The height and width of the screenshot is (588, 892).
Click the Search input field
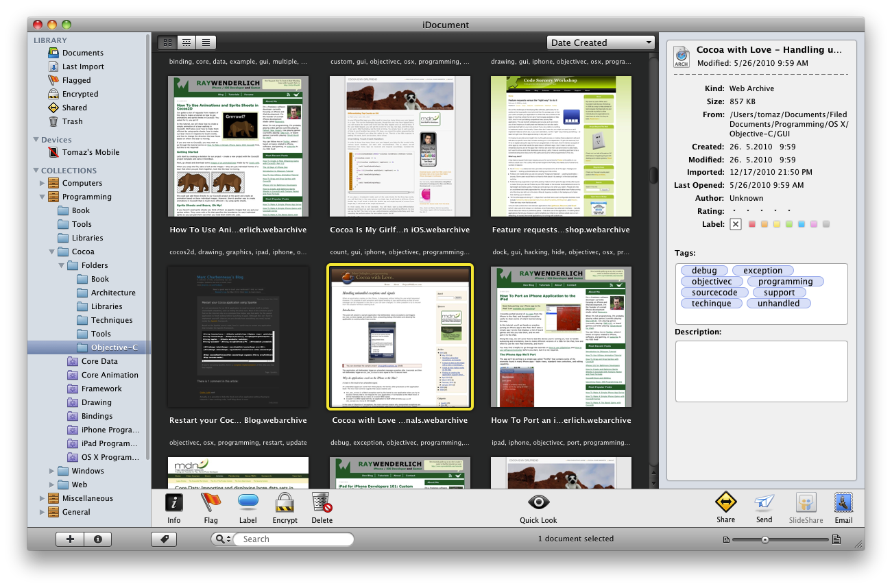tap(295, 539)
